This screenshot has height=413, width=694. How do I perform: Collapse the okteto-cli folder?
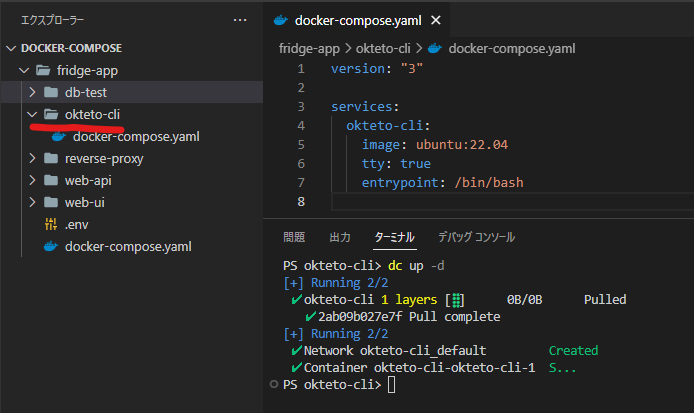31,114
